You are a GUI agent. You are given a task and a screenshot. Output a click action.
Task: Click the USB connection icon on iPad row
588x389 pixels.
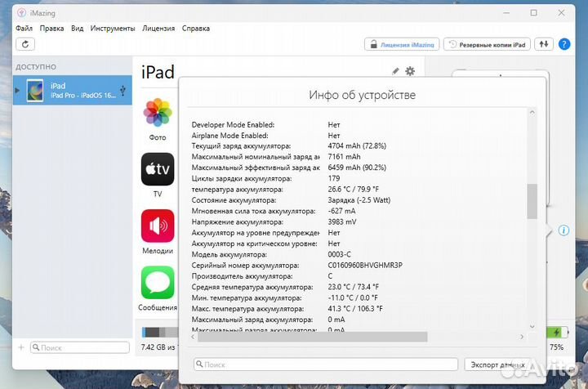[x=122, y=91]
